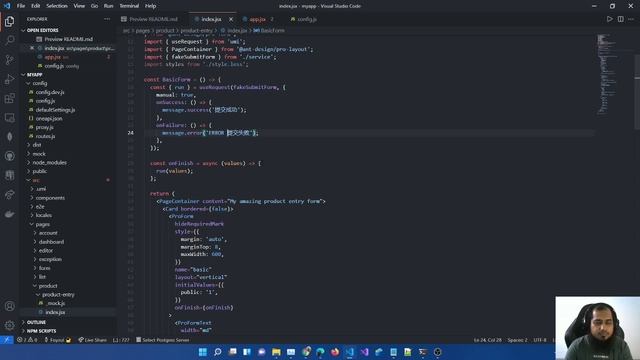
Task: Open proxy.js in the file tree
Action: pyautogui.click(x=44, y=127)
